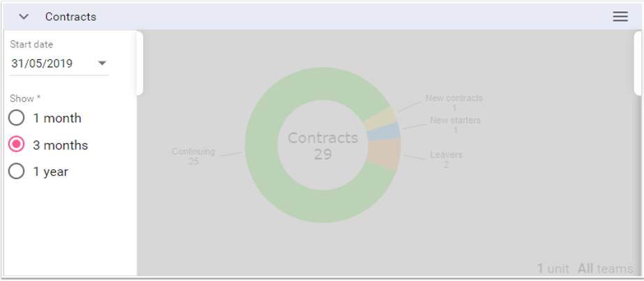Click the Continuing 25 chart label
The image size is (644, 281).
click(193, 156)
